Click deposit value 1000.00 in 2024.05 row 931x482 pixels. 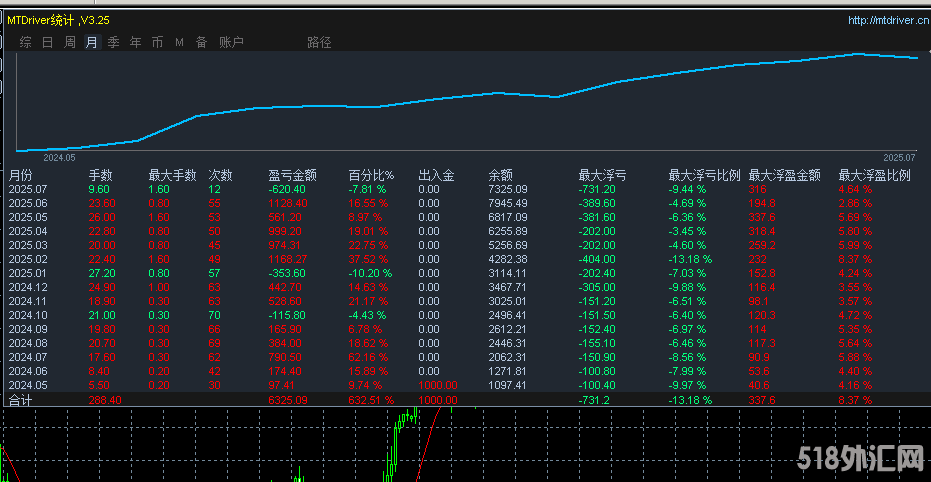pos(438,385)
